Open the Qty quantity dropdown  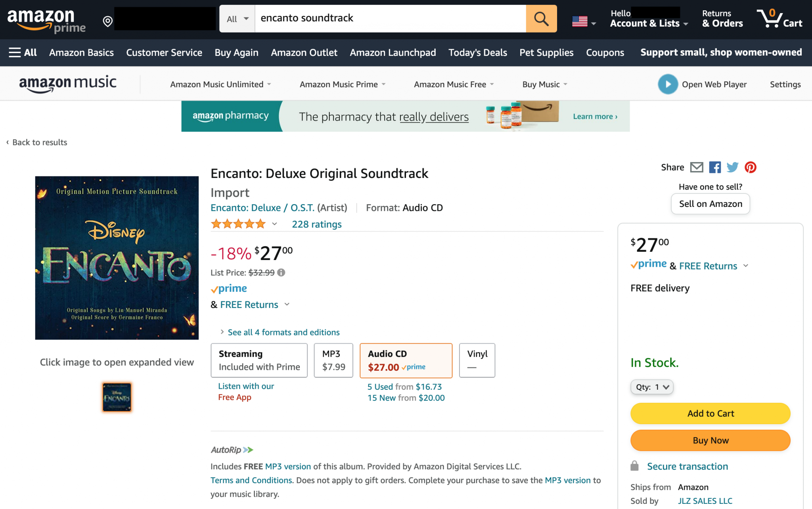(x=652, y=387)
